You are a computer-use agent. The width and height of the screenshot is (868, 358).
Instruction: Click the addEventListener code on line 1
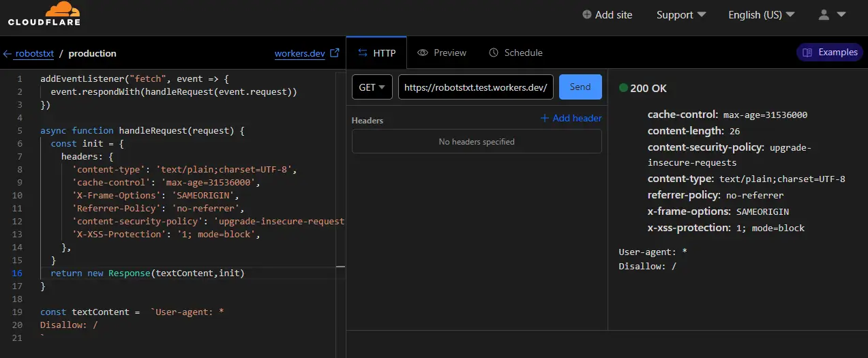pyautogui.click(x=135, y=79)
